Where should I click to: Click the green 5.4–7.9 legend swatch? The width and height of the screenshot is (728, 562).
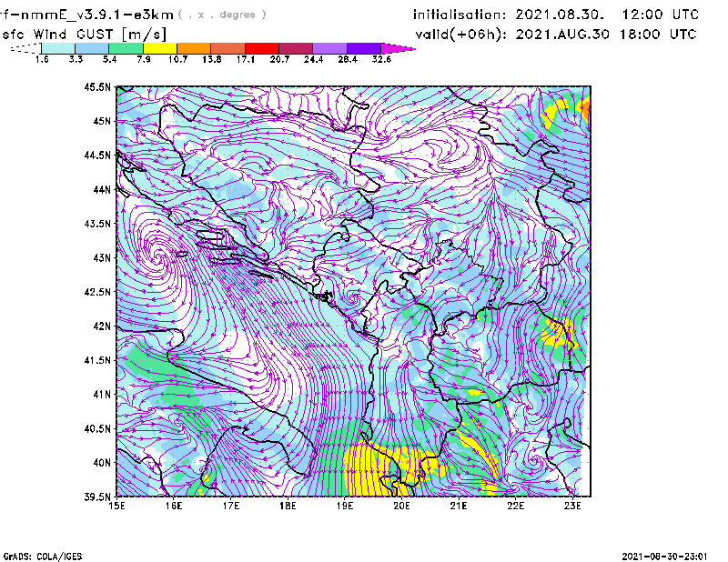tap(126, 48)
